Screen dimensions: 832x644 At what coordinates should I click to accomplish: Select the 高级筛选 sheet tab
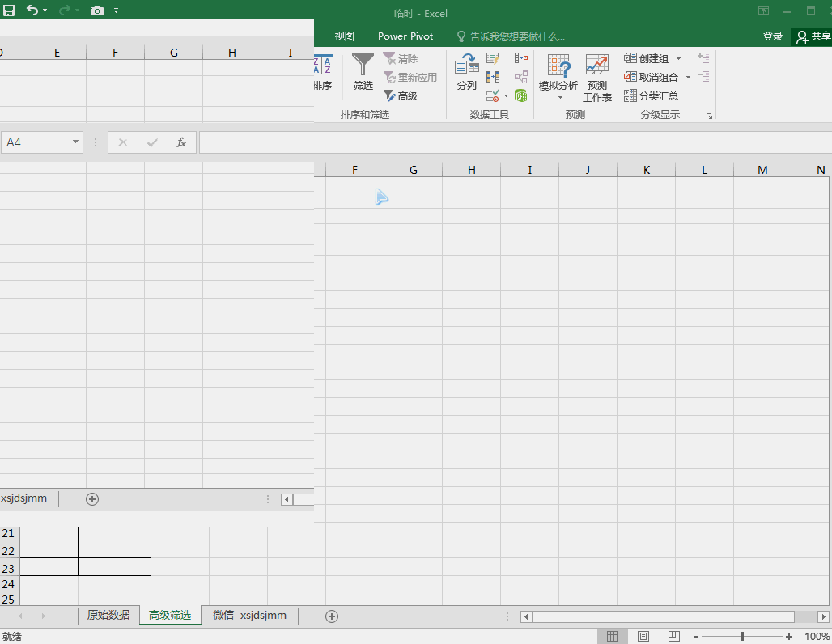click(170, 615)
